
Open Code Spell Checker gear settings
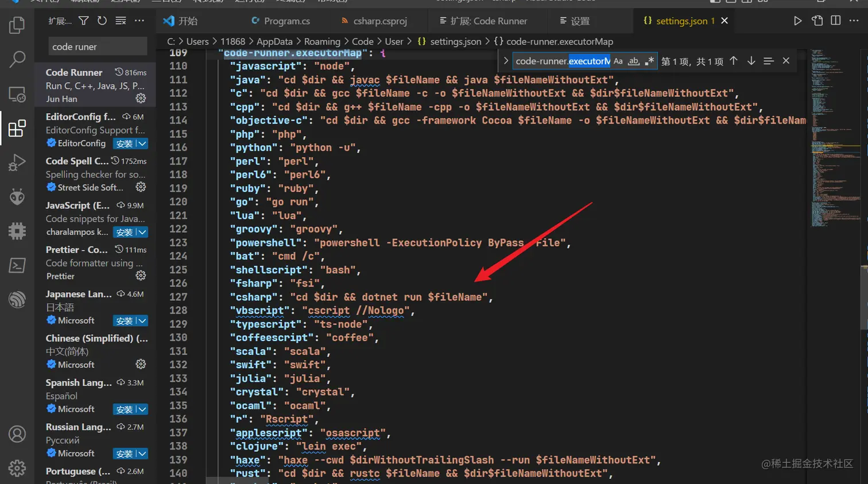pos(141,187)
